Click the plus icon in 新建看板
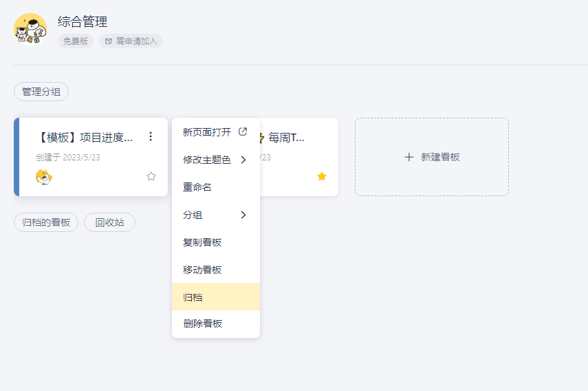588x391 pixels. [x=409, y=157]
